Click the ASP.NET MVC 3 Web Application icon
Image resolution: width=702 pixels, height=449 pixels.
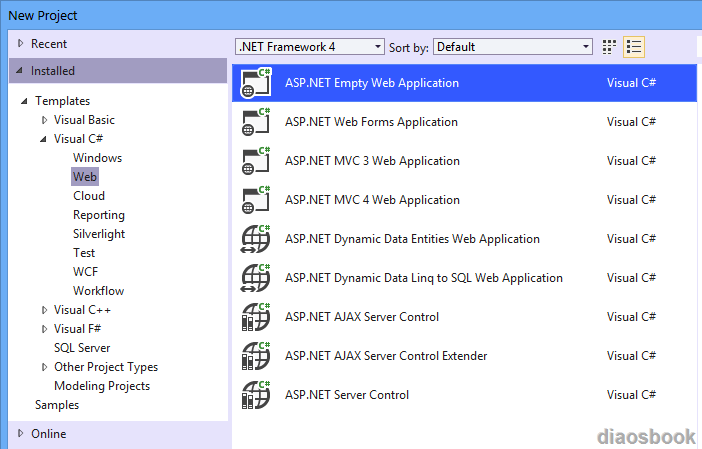pyautogui.click(x=256, y=161)
